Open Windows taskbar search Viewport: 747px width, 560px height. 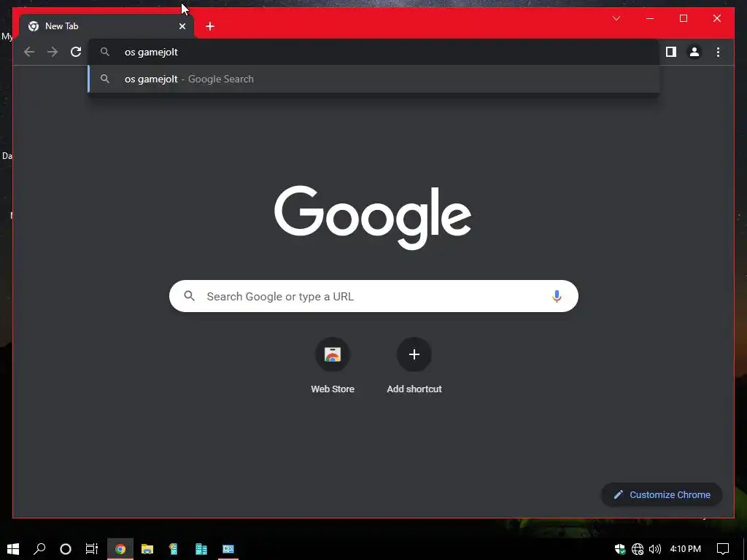tap(39, 549)
